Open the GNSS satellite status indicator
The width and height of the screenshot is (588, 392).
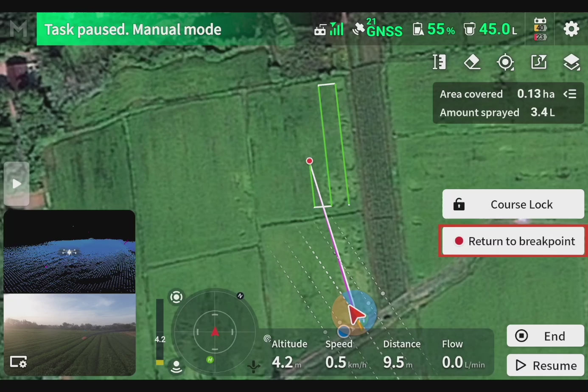(378, 28)
